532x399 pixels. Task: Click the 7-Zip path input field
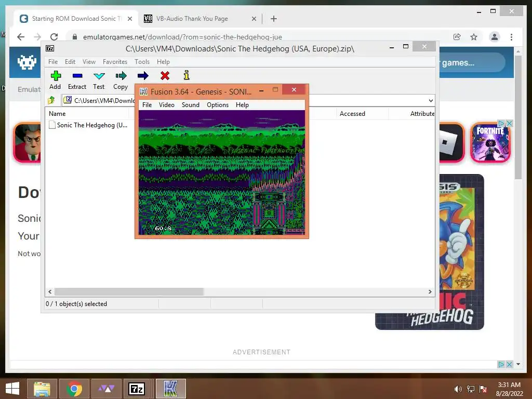[x=244, y=100]
